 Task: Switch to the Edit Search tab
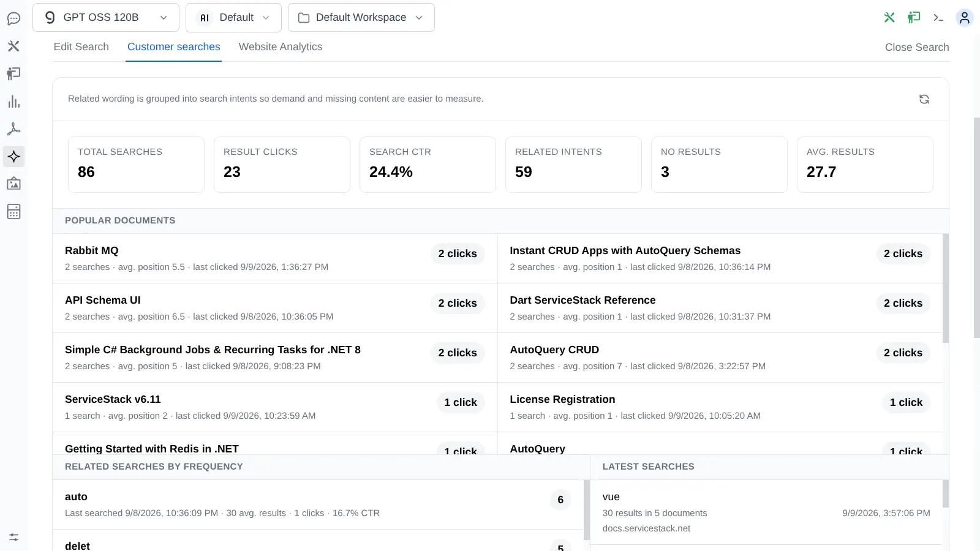(81, 47)
